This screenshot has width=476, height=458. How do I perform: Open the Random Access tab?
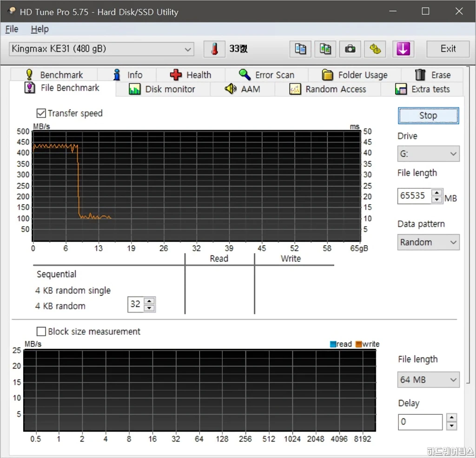(x=328, y=89)
